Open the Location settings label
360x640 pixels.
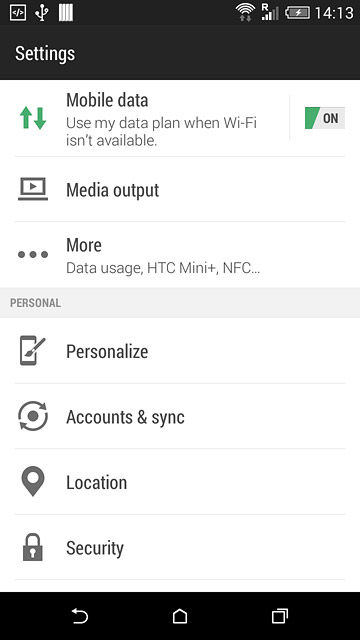click(96, 482)
